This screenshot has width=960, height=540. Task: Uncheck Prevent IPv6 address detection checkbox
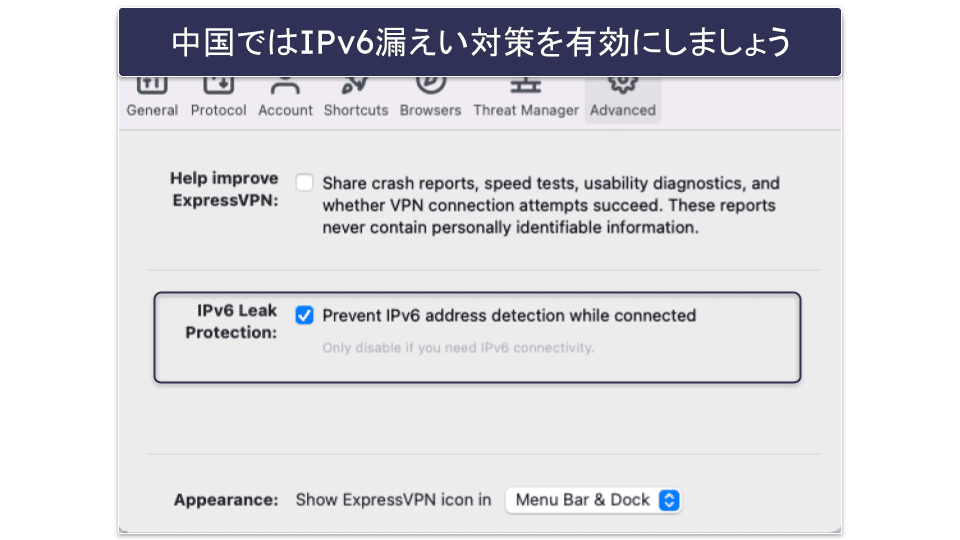tap(304, 315)
